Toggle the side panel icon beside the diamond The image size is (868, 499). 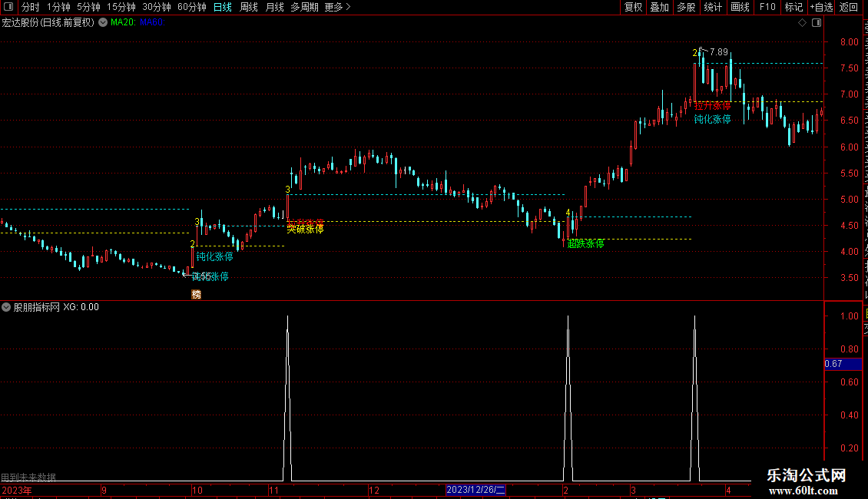[817, 23]
